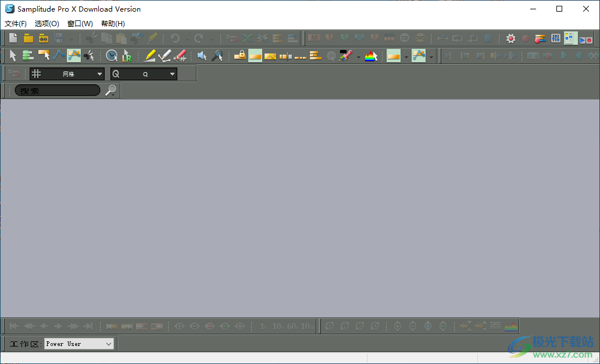The width and height of the screenshot is (600, 364).
Task: Create a new project file
Action: pyautogui.click(x=12, y=37)
